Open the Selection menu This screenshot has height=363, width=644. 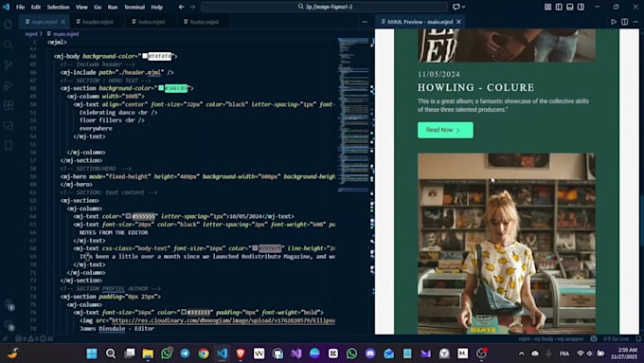click(x=58, y=7)
